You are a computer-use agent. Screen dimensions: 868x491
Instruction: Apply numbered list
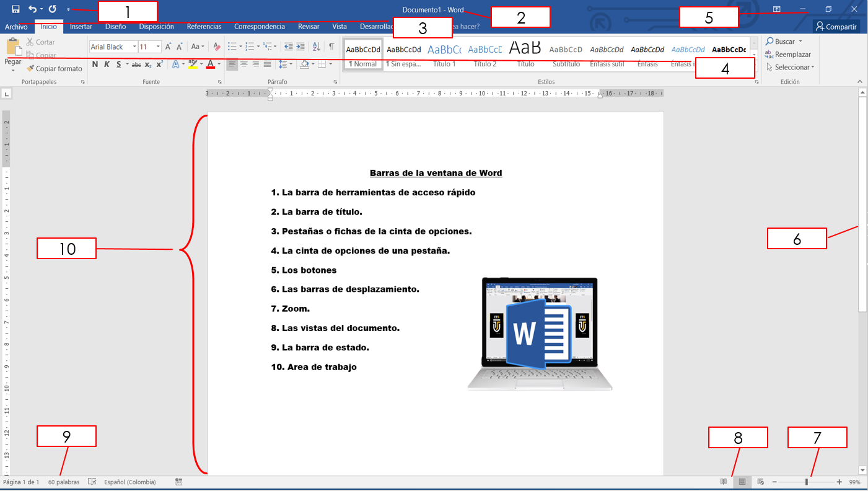point(250,46)
